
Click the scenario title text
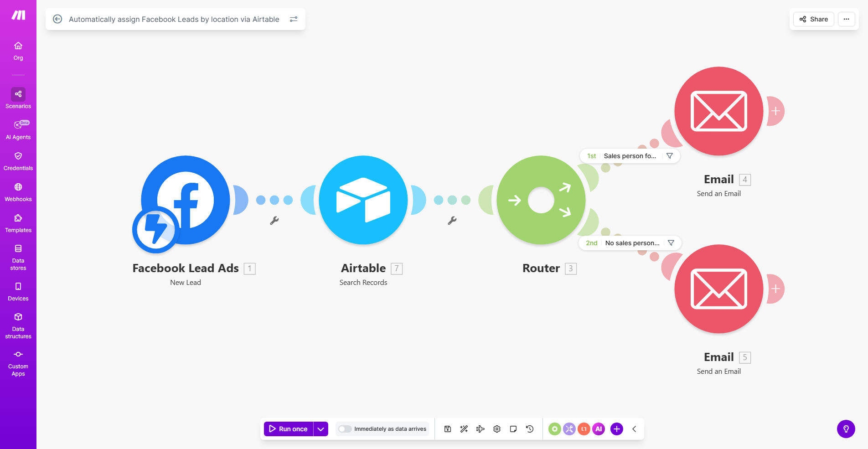(x=174, y=19)
